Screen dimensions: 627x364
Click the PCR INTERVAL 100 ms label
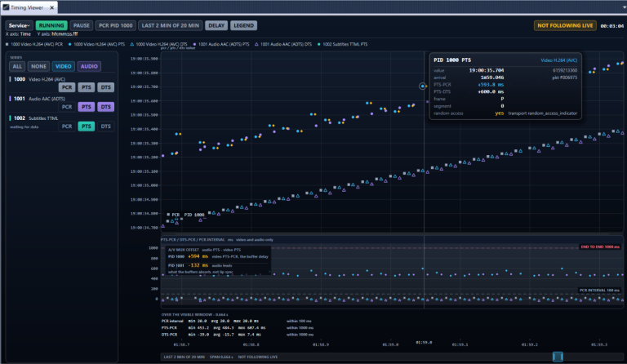pos(599,290)
